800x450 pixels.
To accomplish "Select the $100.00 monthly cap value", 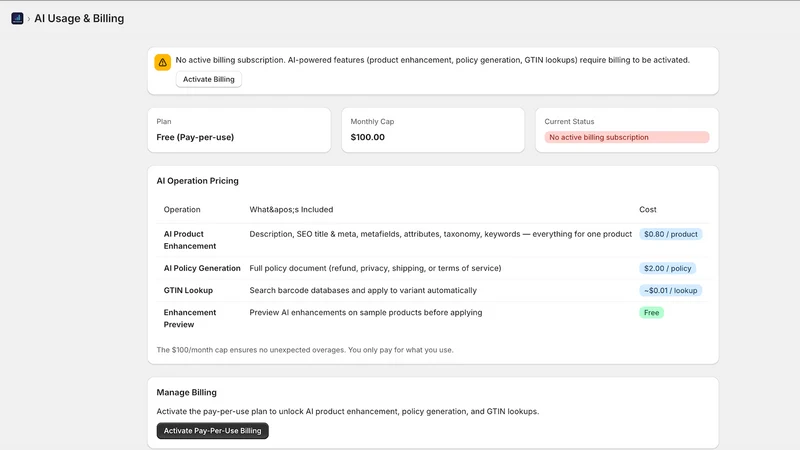I will 367,137.
